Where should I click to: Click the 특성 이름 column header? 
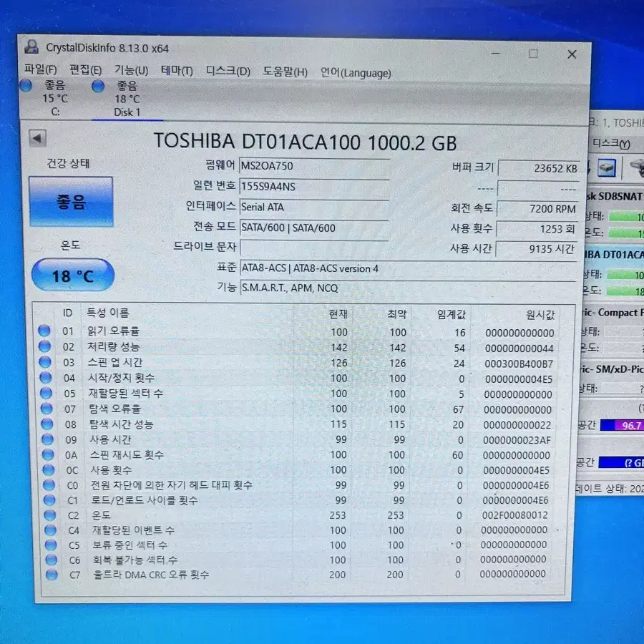click(107, 313)
